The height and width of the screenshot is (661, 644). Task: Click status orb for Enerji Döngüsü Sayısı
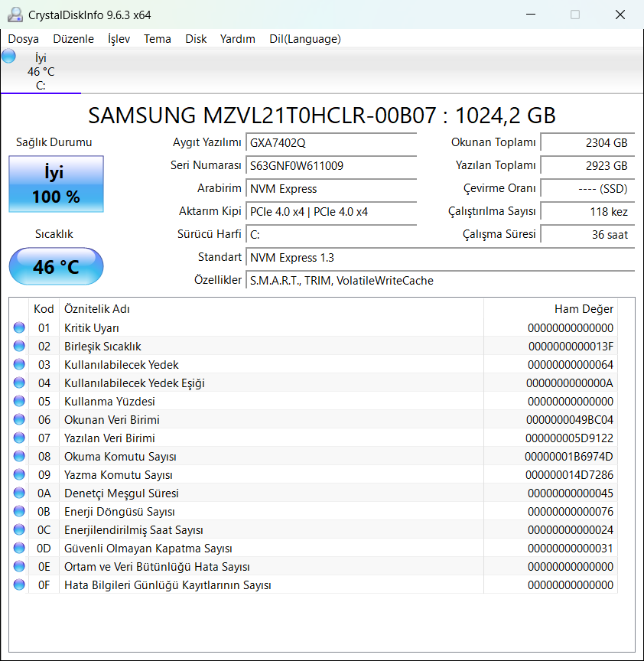pos(19,511)
